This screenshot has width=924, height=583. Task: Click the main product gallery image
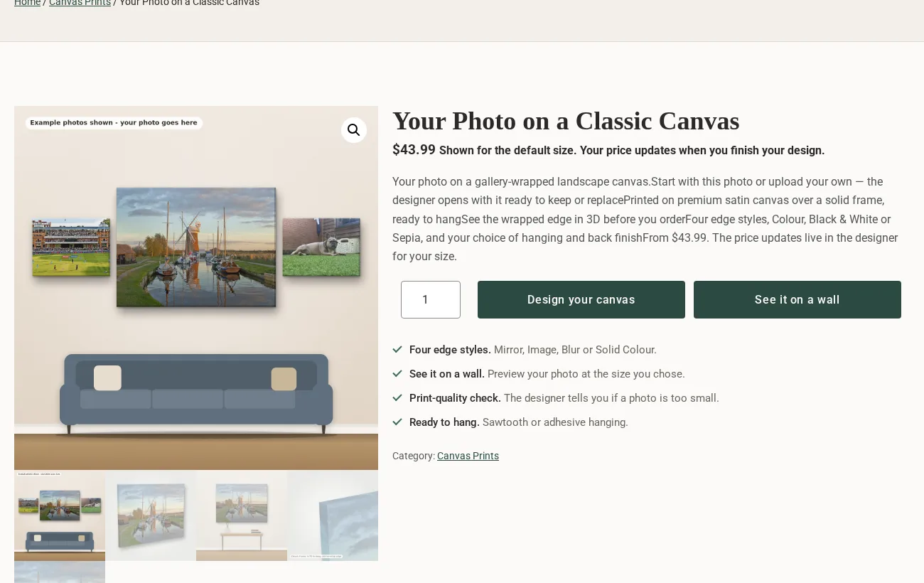(x=196, y=288)
